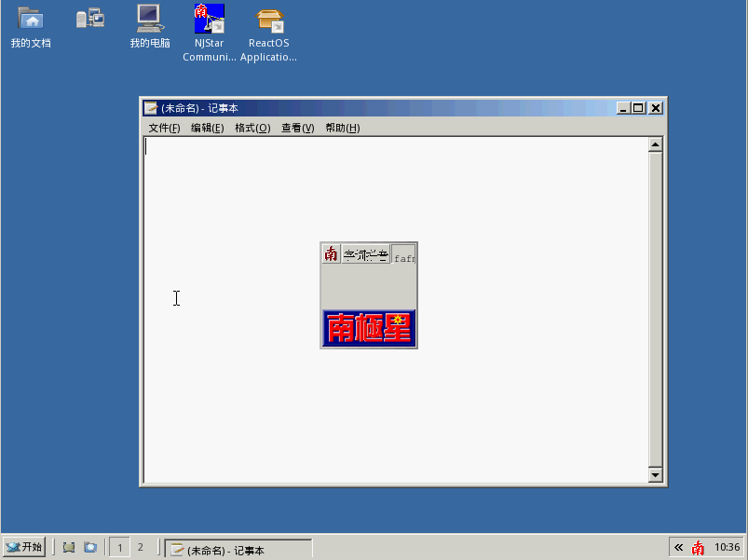Image resolution: width=748 pixels, height=560 pixels.
Task: Click scroll down arrow in Notepad
Action: (x=656, y=474)
